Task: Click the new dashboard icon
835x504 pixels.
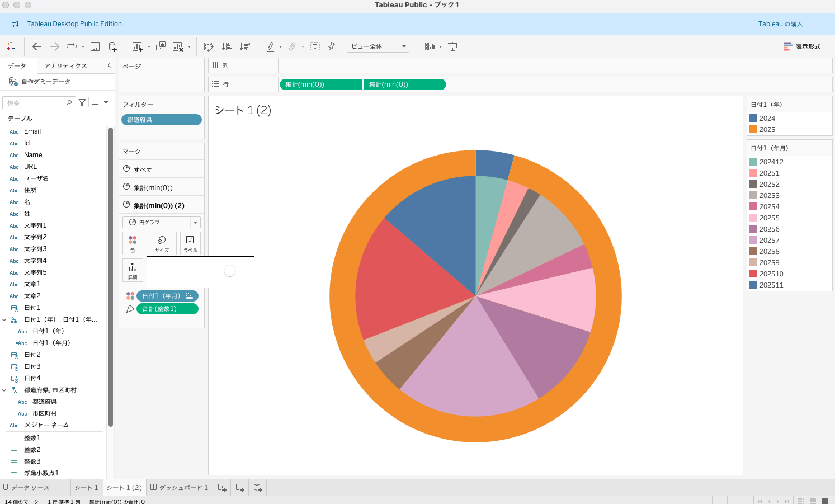Action: (x=240, y=488)
